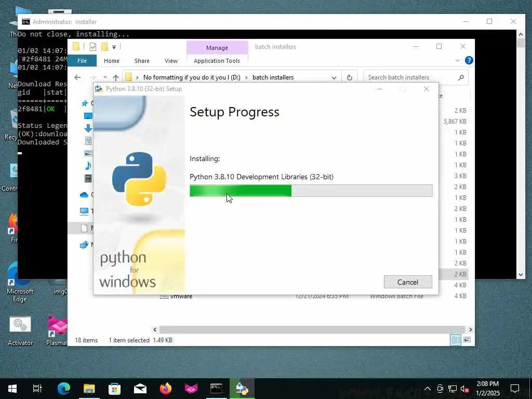Open the View ribbon tab

coord(171,61)
